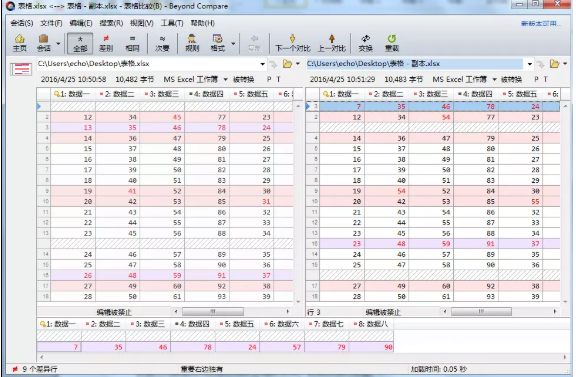Open right MS Excel 工作簿 format dropdown
576x377 pixels.
click(494, 79)
